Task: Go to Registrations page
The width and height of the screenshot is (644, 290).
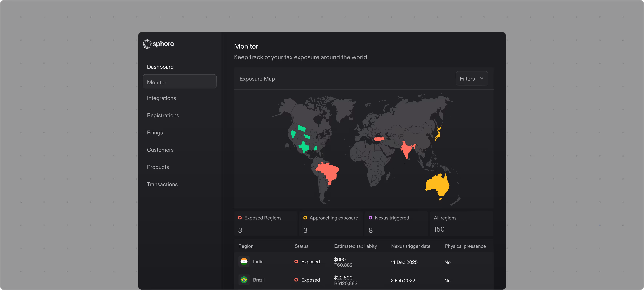Action: coord(163,115)
